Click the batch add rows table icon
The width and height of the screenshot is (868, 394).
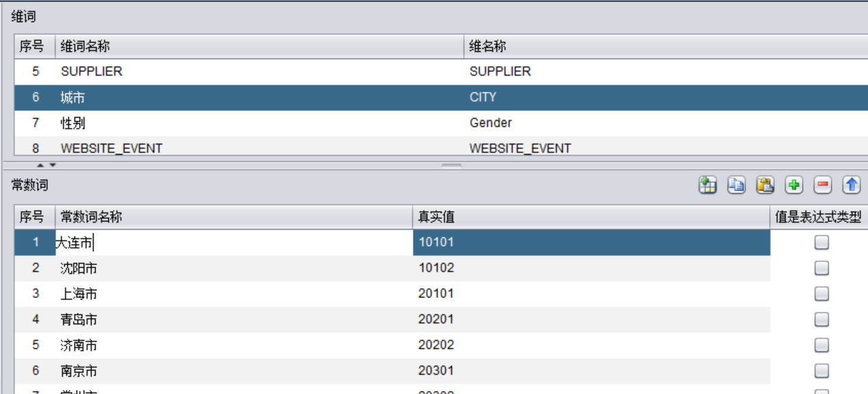(x=708, y=185)
